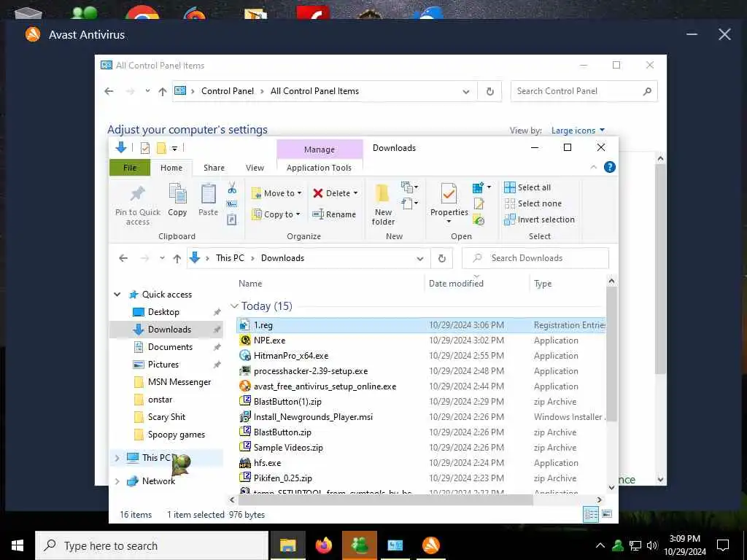Open File Explorer from taskbar
The height and width of the screenshot is (560, 747).
[x=287, y=545]
